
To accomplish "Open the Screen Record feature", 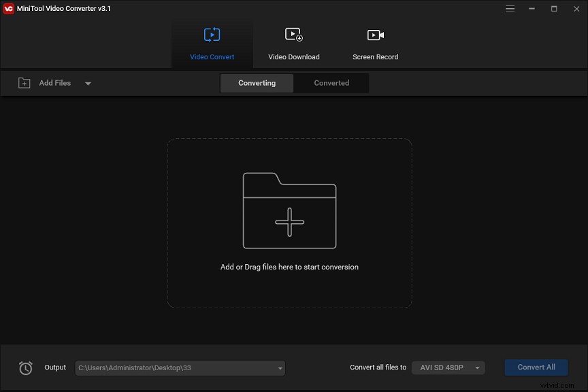I will point(375,41).
